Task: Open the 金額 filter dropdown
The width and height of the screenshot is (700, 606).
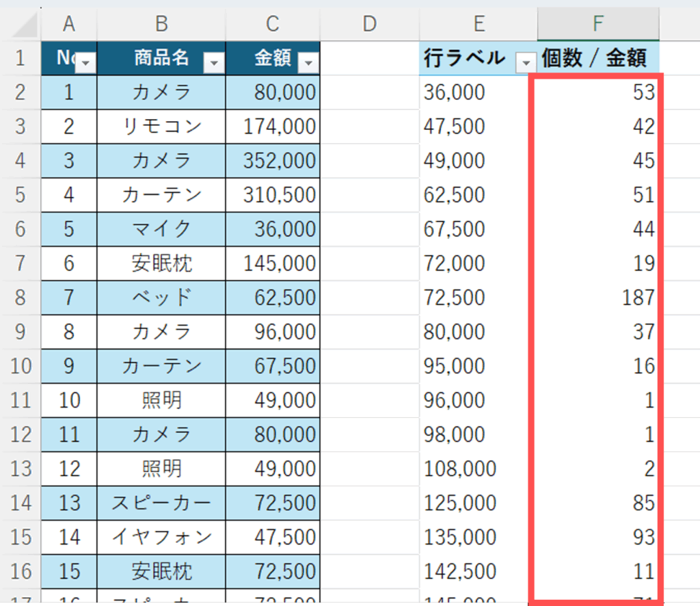Action: 309,64
